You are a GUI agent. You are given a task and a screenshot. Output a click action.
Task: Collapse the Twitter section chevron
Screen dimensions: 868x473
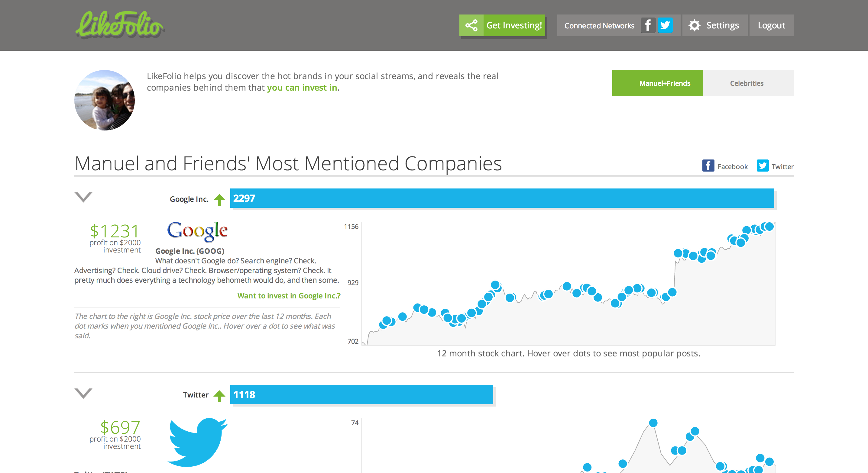point(83,393)
